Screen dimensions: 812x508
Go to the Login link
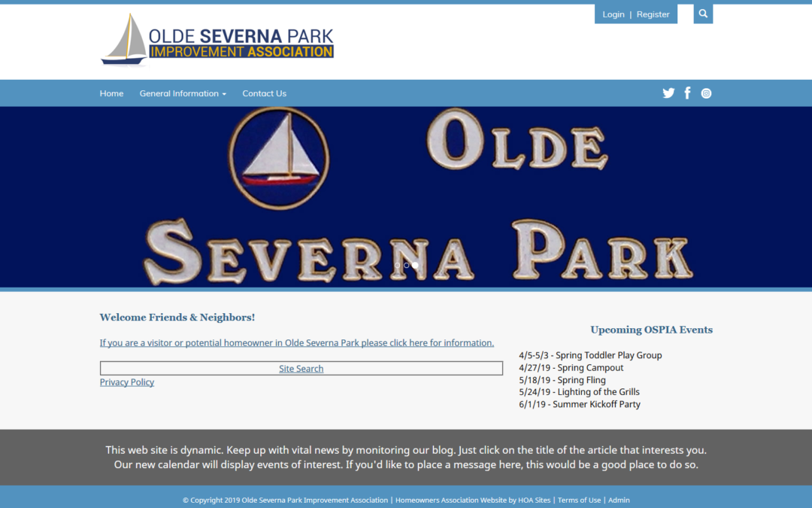[x=614, y=14]
